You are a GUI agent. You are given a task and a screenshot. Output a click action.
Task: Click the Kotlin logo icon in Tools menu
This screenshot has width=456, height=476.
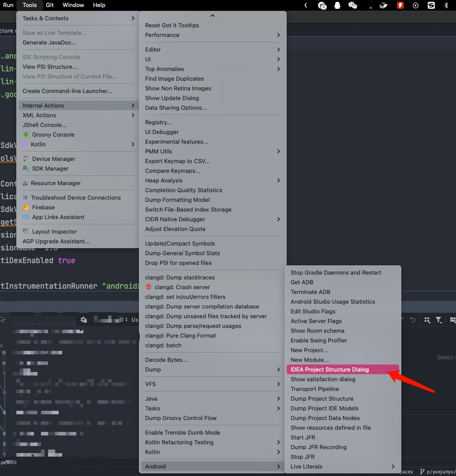[x=25, y=145]
